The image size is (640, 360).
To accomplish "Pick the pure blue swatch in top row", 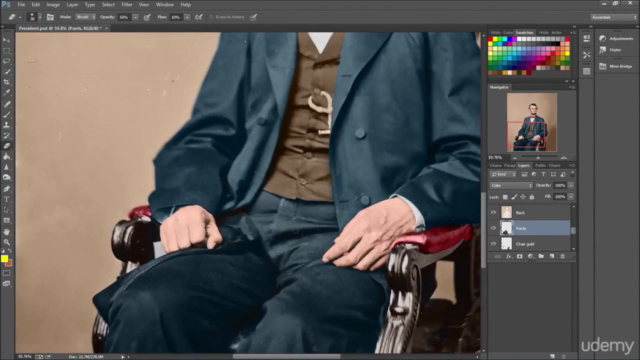I will pyautogui.click(x=509, y=39).
